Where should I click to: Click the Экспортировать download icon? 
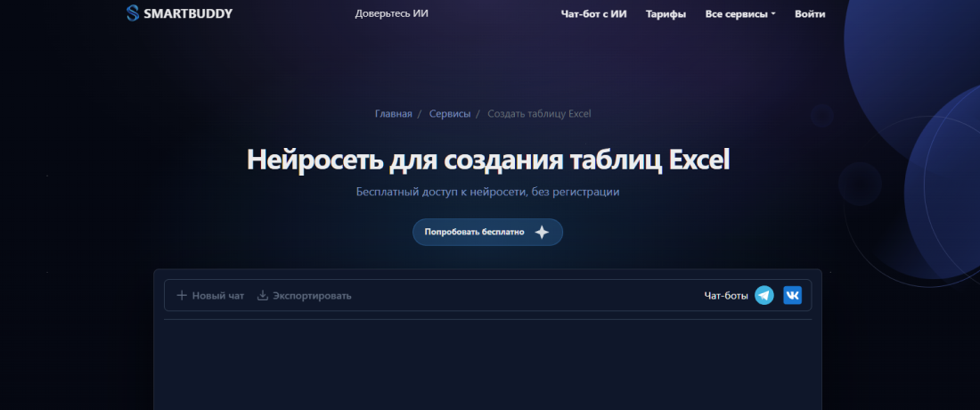click(263, 296)
